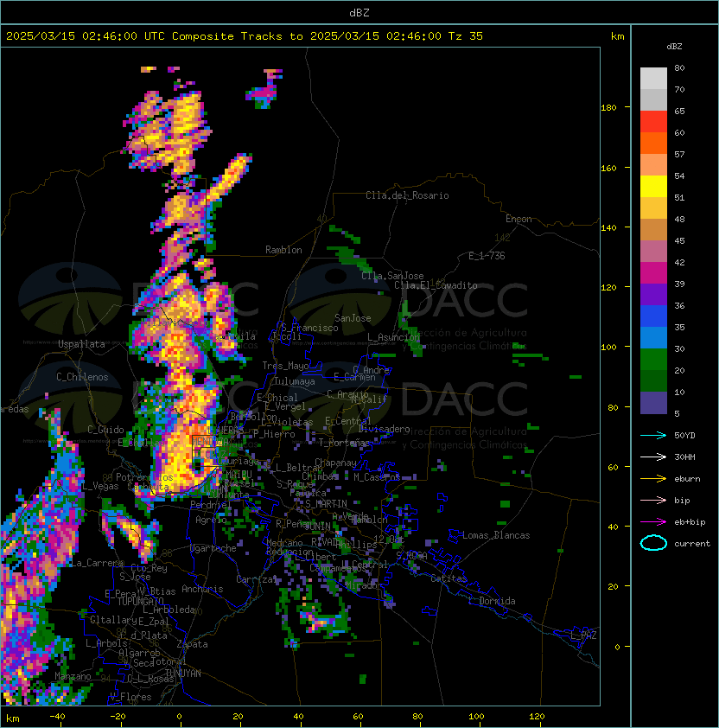The height and width of the screenshot is (728, 719).
Task: Click the dBZ title at top
Action: coord(359,13)
